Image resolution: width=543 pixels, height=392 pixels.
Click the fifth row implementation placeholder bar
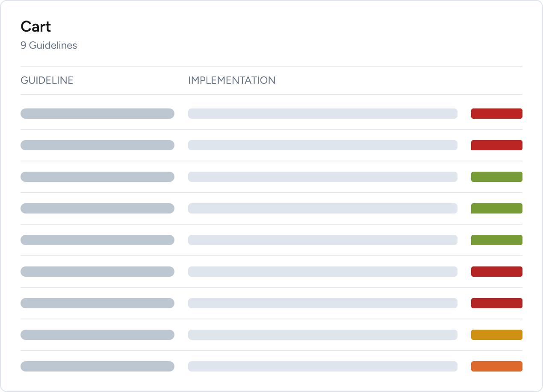[323, 240]
